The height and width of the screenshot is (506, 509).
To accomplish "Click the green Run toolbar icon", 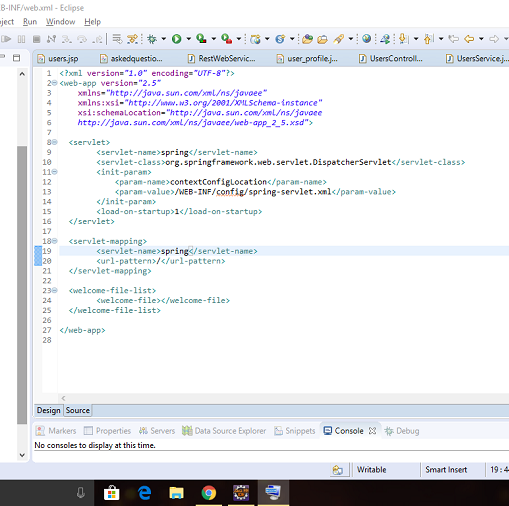I will tap(177, 39).
